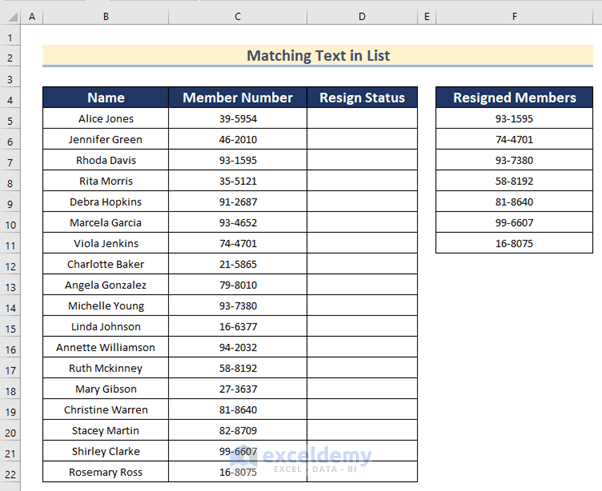Select column B header
Screen dimensions: 602x491
click(106, 17)
